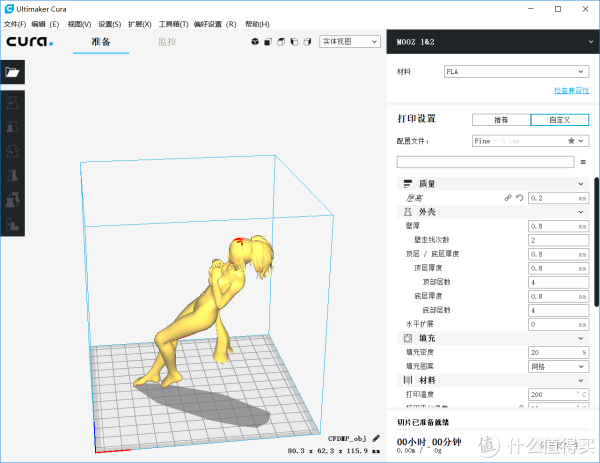Open the 帮助(H) menu
600x463 pixels.
[257, 24]
